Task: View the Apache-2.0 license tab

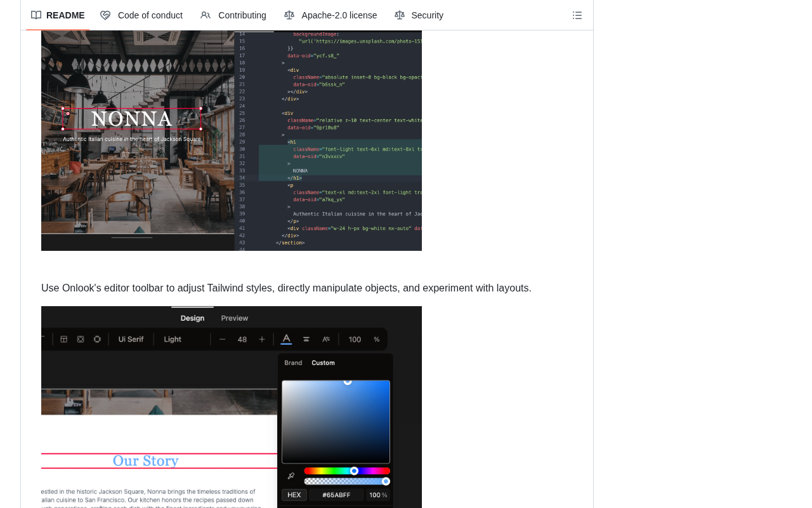Action: pyautogui.click(x=331, y=15)
